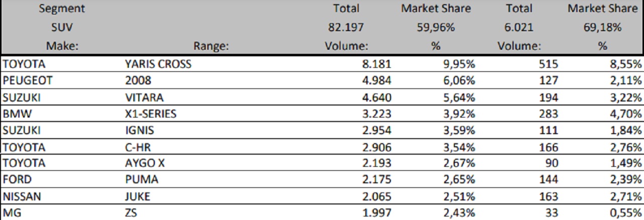Click the VITARA range cell
644x220 pixels.
[x=143, y=97]
